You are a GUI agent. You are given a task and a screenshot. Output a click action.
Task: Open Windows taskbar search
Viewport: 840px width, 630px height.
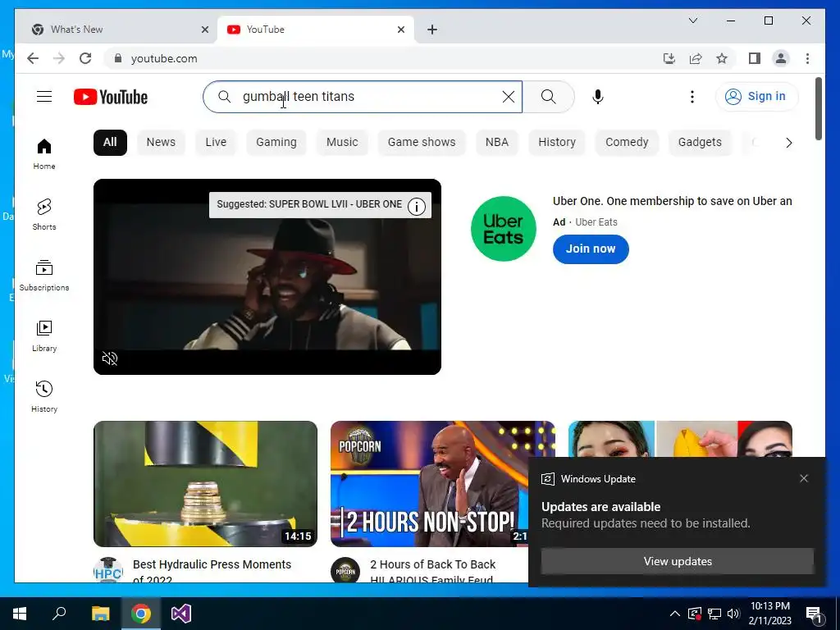(x=59, y=614)
